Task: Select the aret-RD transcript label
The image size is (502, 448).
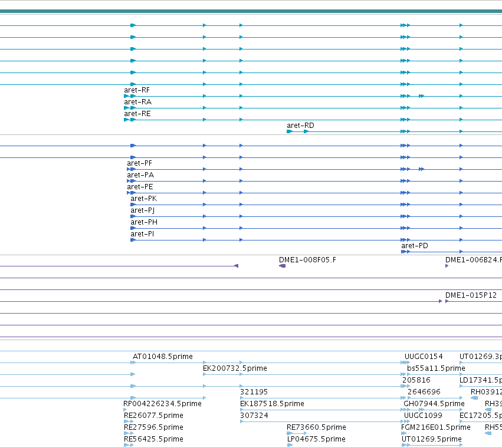Action: coord(300,126)
